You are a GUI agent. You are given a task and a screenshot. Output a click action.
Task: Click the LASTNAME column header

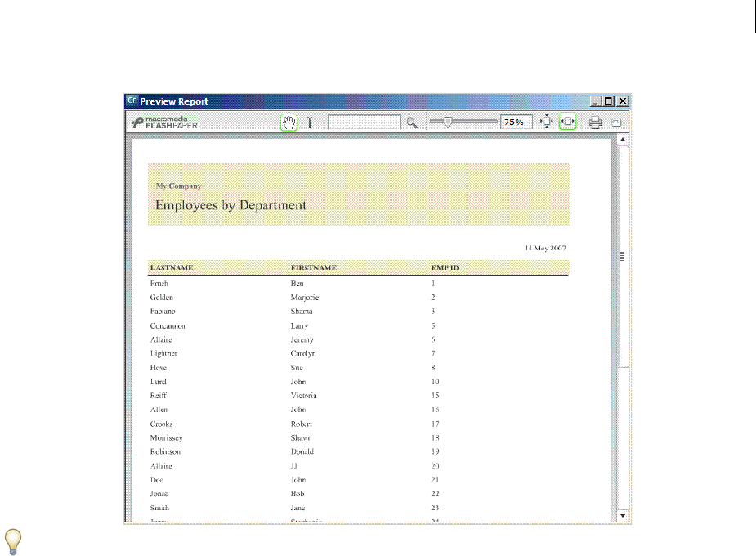pos(172,267)
